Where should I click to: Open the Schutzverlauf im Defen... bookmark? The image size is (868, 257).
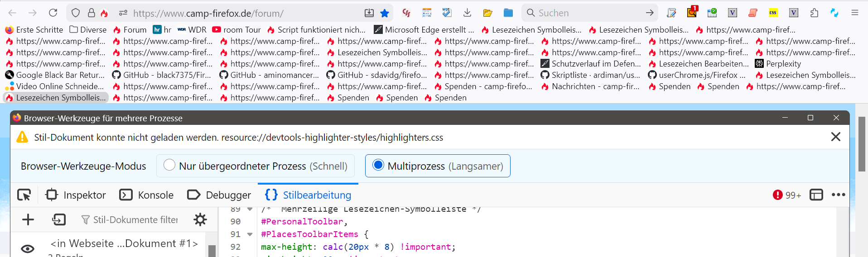coord(591,64)
